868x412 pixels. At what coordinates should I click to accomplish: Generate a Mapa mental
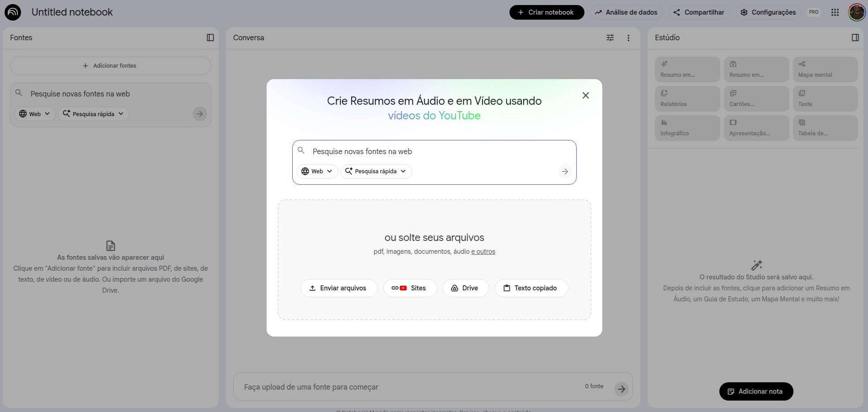click(825, 70)
